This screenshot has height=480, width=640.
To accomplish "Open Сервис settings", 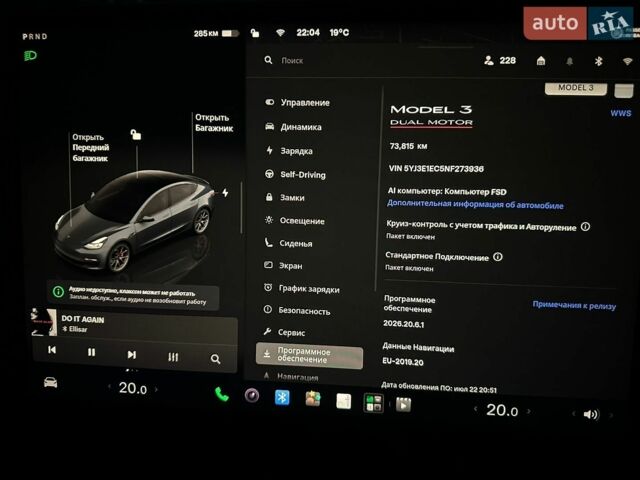I will pos(284,332).
